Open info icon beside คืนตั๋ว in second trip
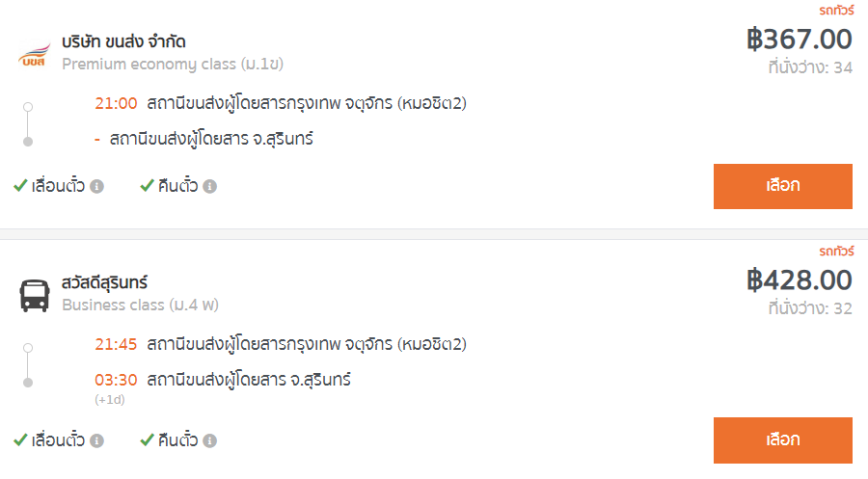This screenshot has height=479, width=868. click(210, 440)
